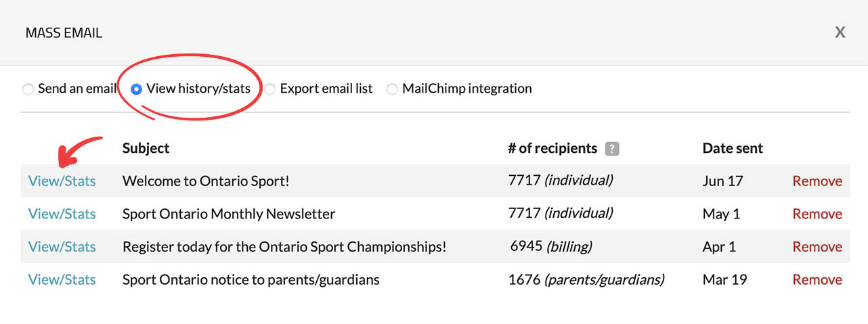
Task: Click the # of recipients column header
Action: [552, 148]
